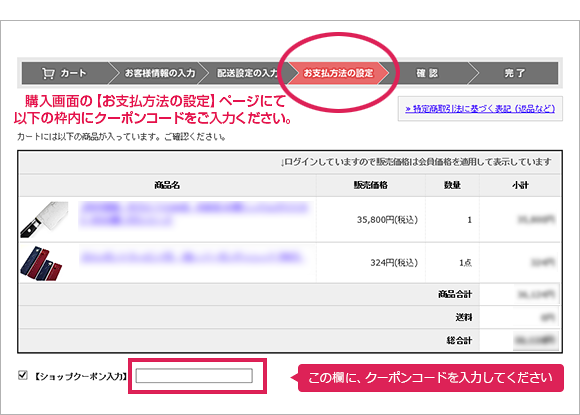Image resolution: width=580 pixels, height=415 pixels.
Task: Click the coupon code input field
Action: [194, 376]
